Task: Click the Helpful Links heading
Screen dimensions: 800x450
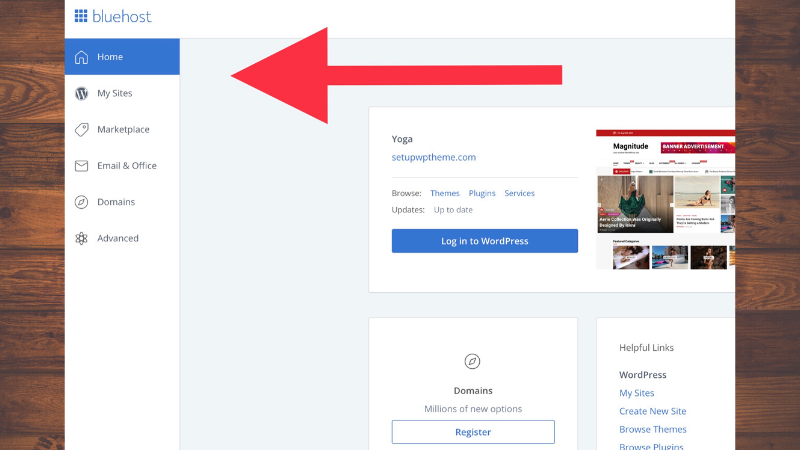Action: pos(646,347)
